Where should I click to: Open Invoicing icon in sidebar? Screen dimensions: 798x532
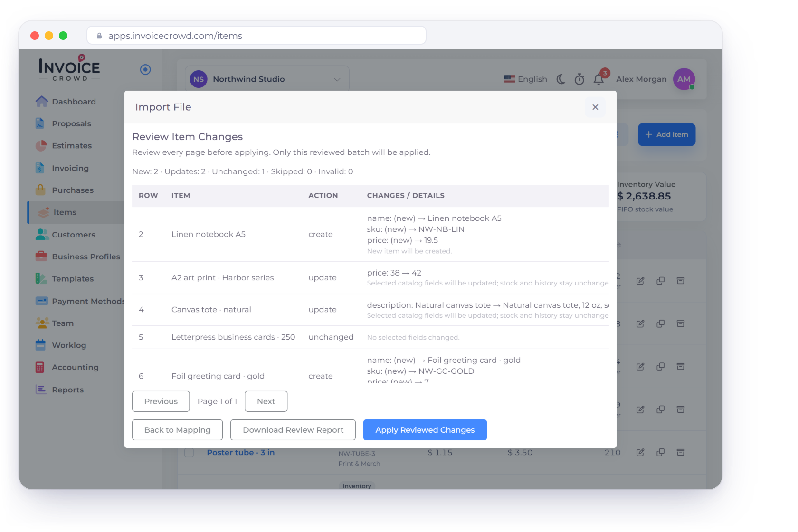tap(40, 168)
